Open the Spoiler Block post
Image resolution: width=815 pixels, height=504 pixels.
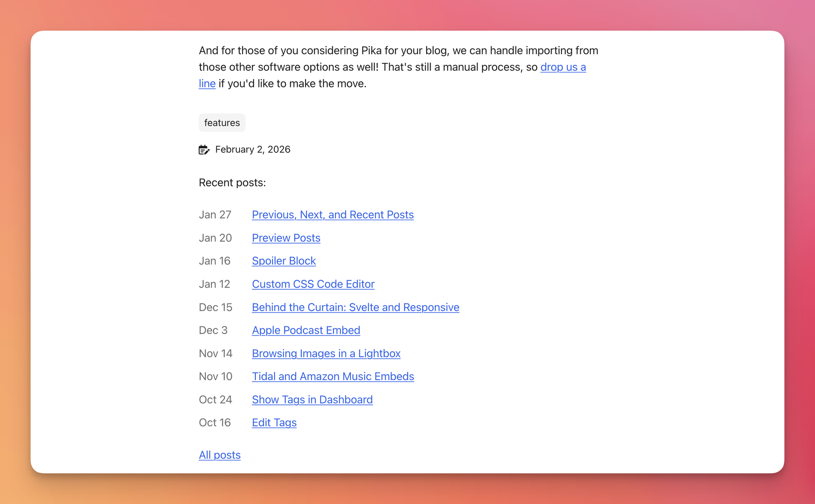(x=283, y=261)
